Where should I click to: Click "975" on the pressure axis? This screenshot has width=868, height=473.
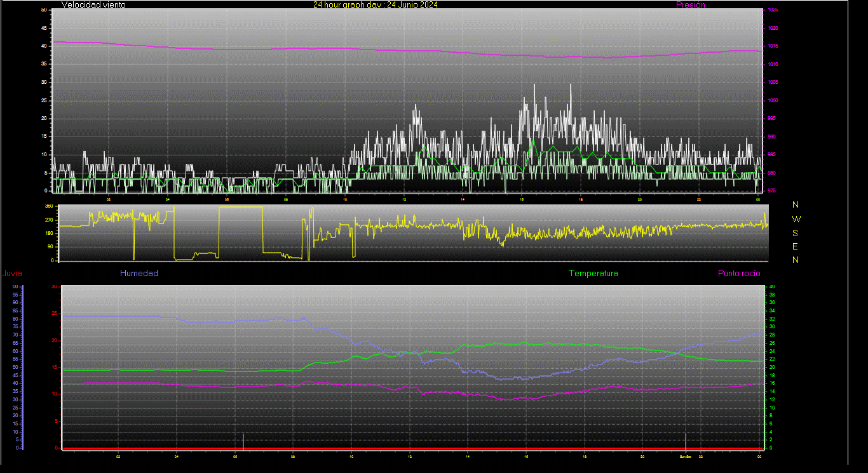[771, 190]
